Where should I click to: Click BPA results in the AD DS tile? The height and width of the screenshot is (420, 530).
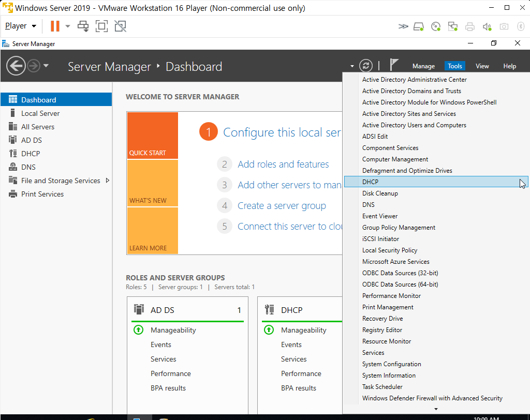tap(168, 388)
